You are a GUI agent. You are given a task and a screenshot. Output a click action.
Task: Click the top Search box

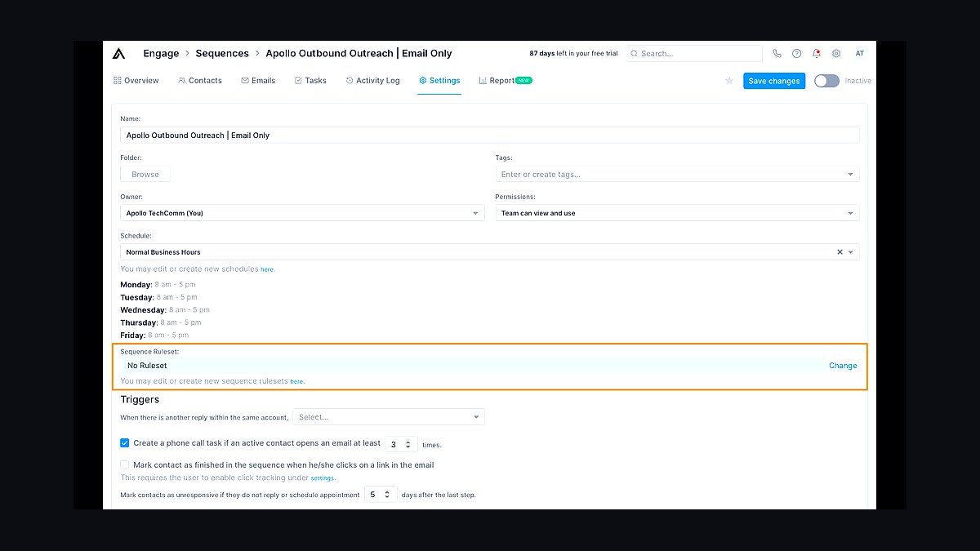(x=694, y=54)
